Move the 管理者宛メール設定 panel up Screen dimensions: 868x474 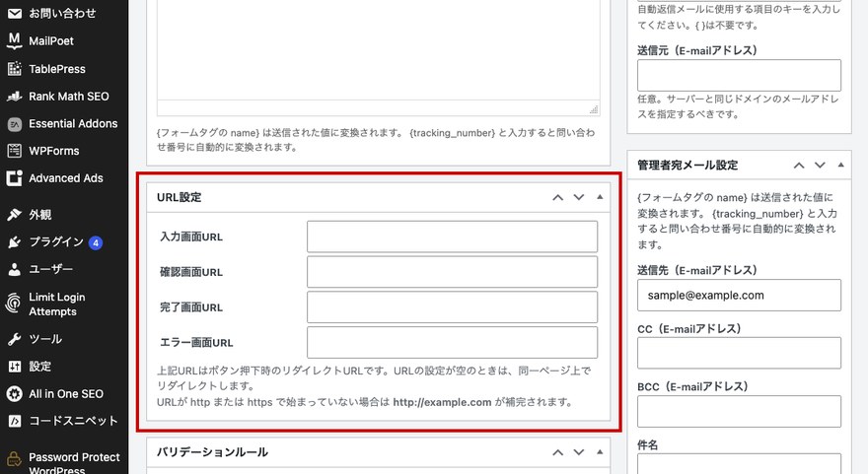[799, 166]
